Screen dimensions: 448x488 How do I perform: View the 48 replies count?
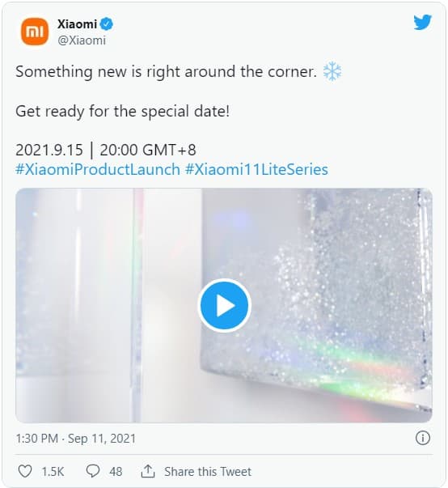coord(116,472)
